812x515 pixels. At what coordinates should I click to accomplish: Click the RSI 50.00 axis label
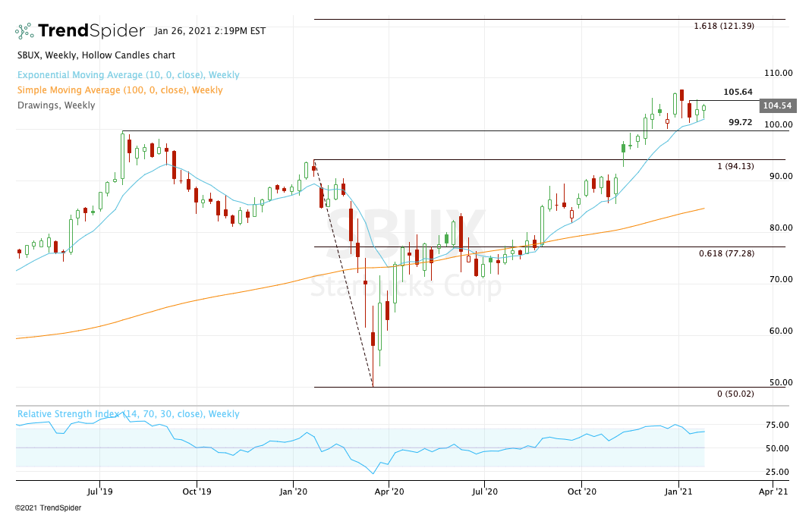[x=777, y=448]
